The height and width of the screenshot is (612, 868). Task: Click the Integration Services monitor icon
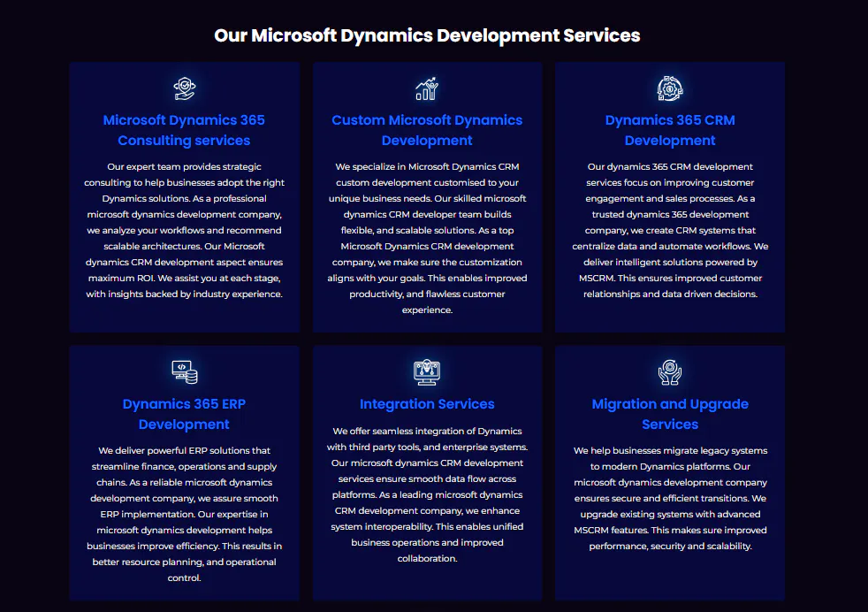click(427, 372)
